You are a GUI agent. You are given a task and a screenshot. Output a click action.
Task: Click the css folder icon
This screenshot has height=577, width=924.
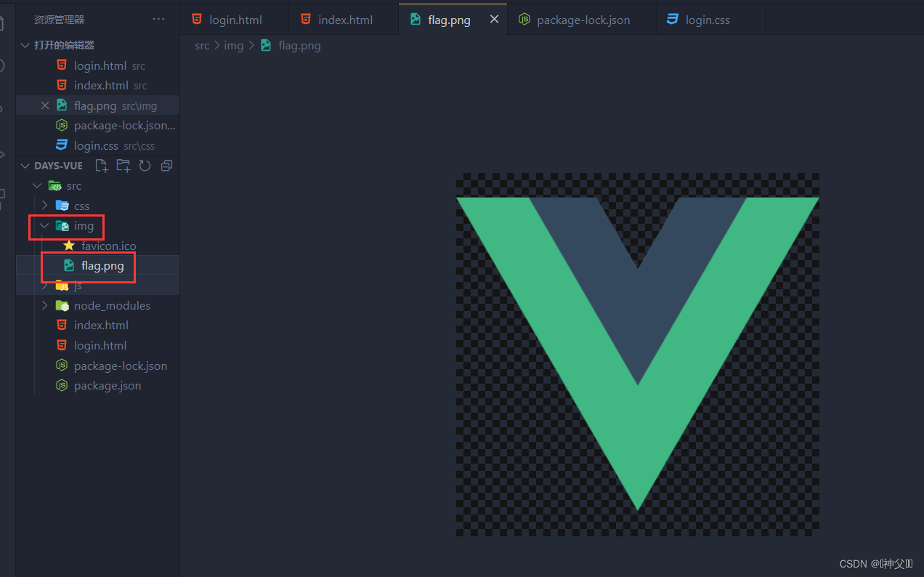62,206
